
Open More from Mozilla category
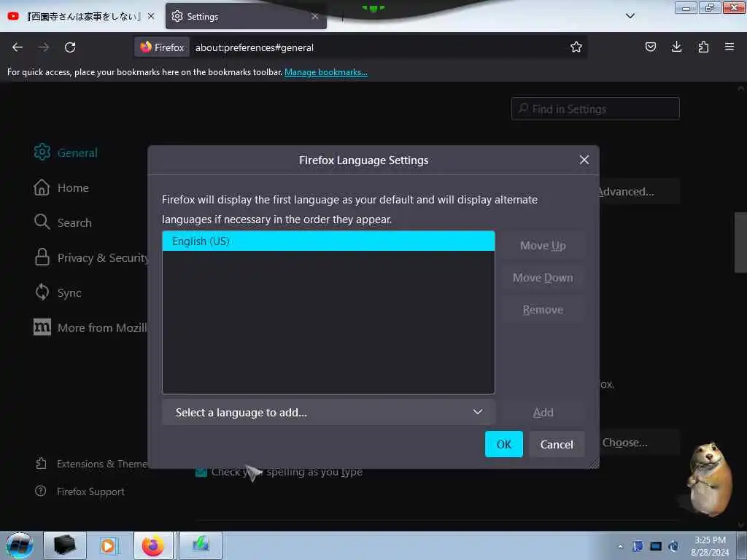(x=90, y=327)
